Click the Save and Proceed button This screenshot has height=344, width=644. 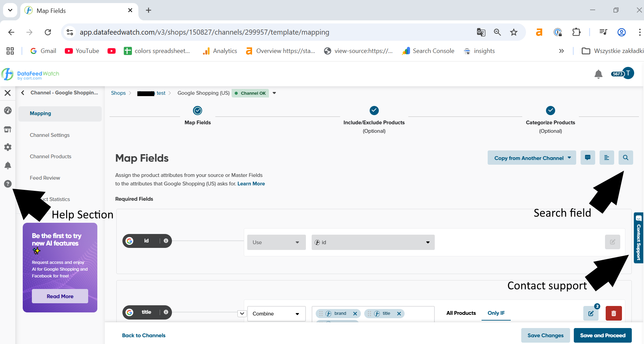pos(602,336)
